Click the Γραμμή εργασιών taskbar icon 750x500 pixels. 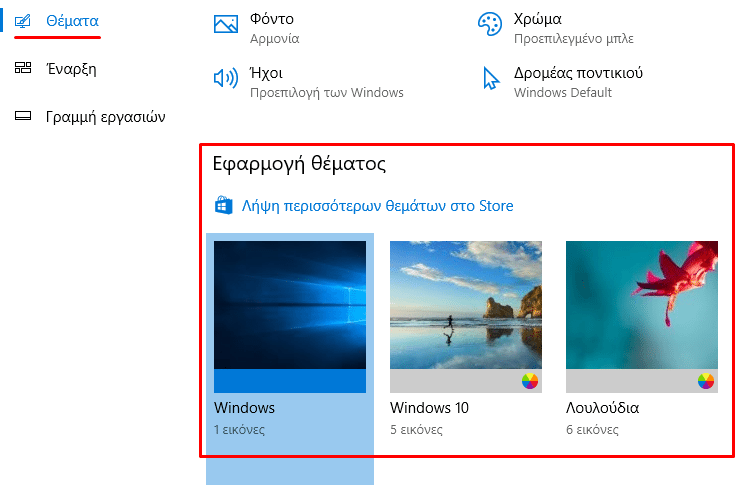coord(23,115)
